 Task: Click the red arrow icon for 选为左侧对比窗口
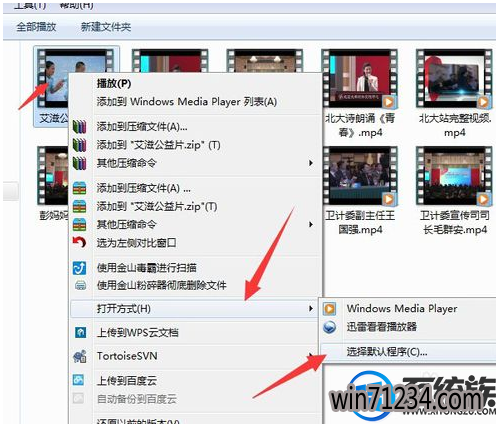click(79, 242)
